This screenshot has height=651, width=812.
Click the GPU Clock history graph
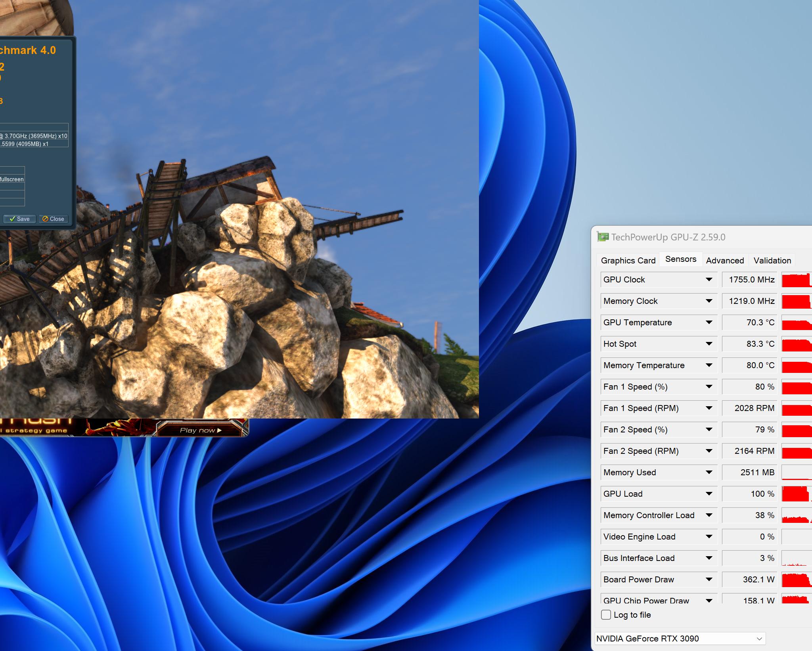(x=797, y=280)
